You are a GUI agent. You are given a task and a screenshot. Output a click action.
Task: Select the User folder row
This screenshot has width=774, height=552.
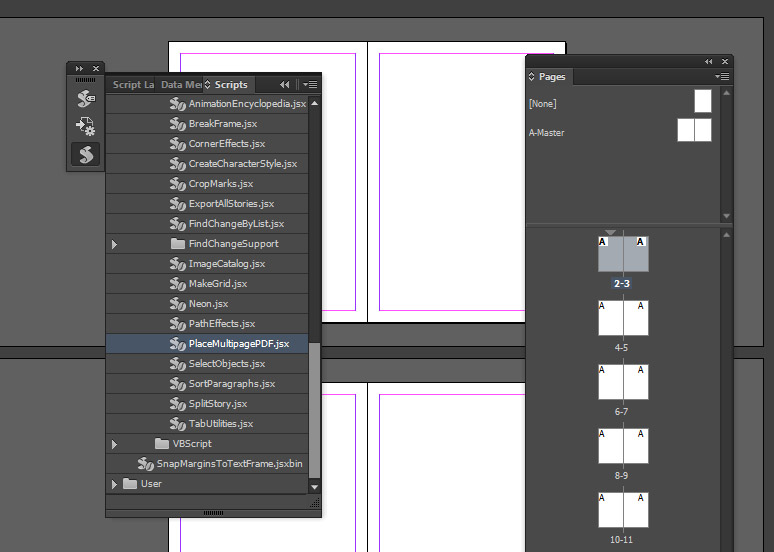(x=207, y=484)
